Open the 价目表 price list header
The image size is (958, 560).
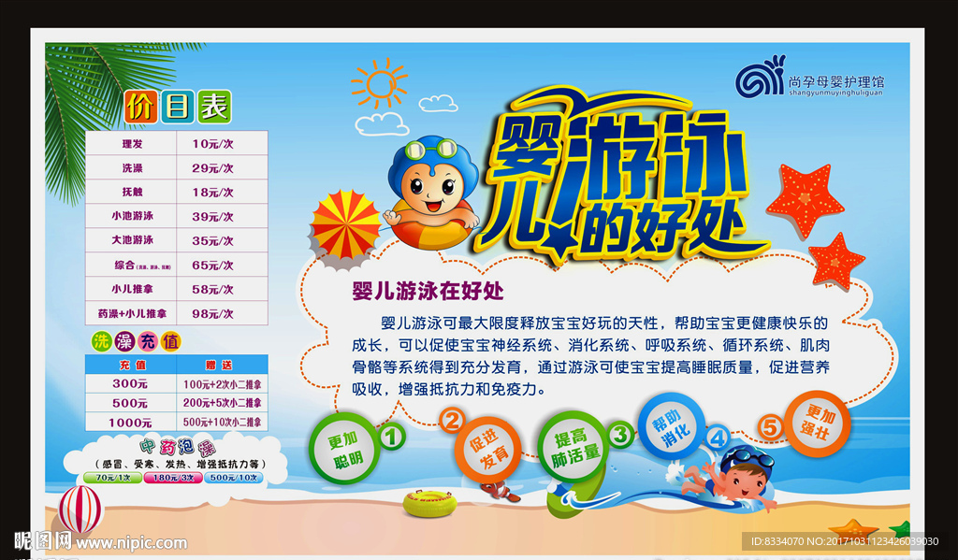[178, 107]
